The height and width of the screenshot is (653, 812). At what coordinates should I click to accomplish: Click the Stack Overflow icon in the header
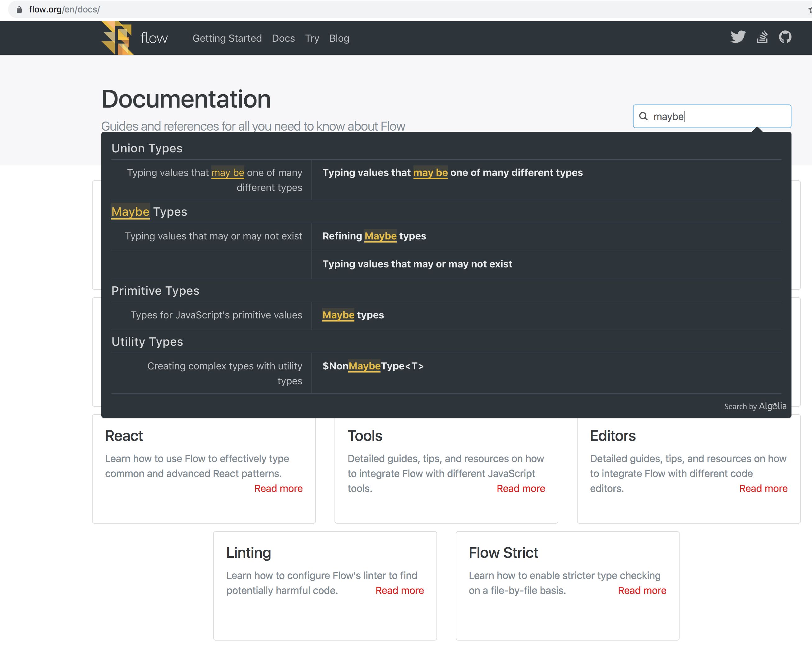click(762, 37)
